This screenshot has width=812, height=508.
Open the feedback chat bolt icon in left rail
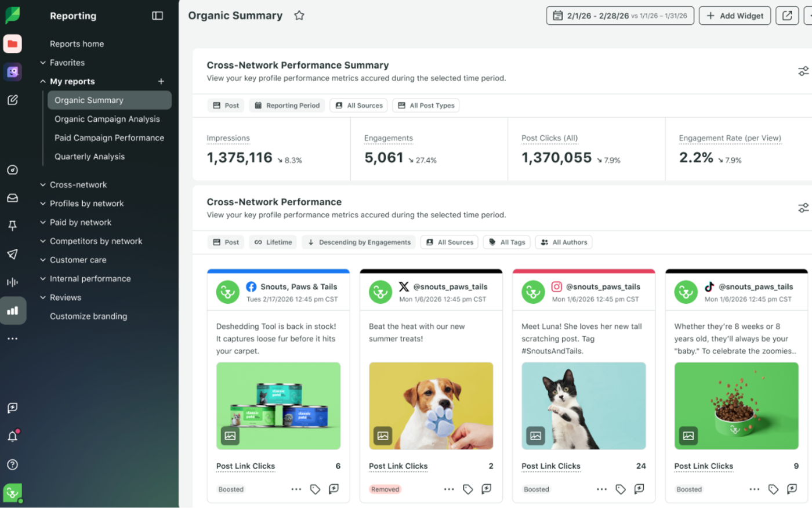(13, 408)
